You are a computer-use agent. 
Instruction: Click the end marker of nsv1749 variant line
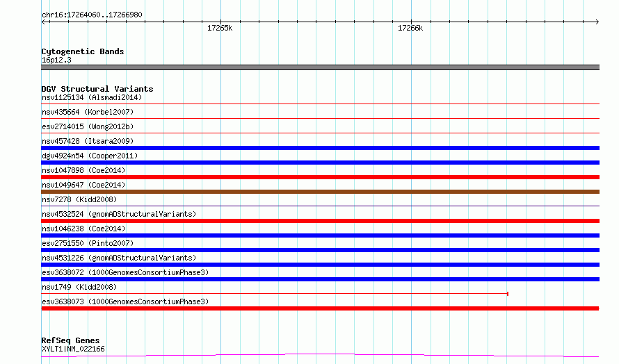[508, 294]
